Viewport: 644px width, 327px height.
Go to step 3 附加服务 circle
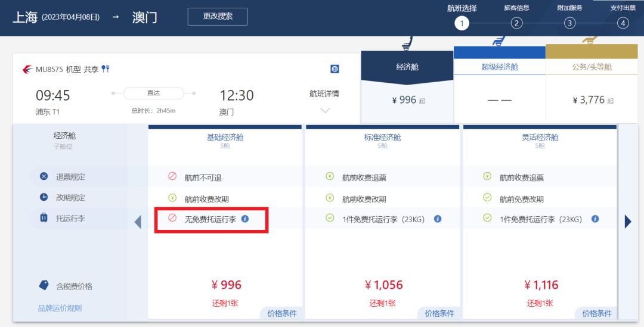click(569, 23)
